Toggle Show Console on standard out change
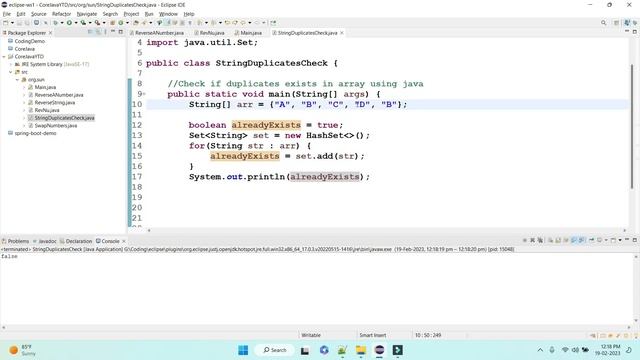The width and height of the screenshot is (640, 360). (574, 240)
